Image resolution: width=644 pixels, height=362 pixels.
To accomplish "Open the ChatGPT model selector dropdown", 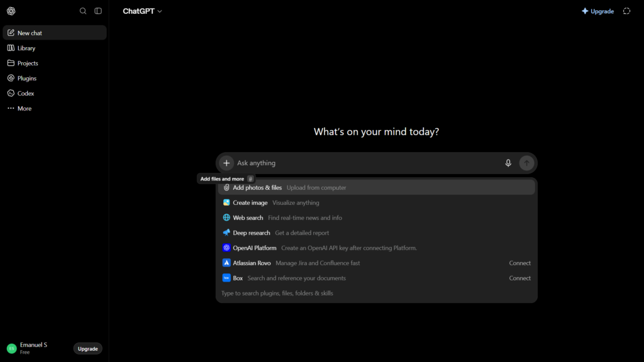I will 142,11.
